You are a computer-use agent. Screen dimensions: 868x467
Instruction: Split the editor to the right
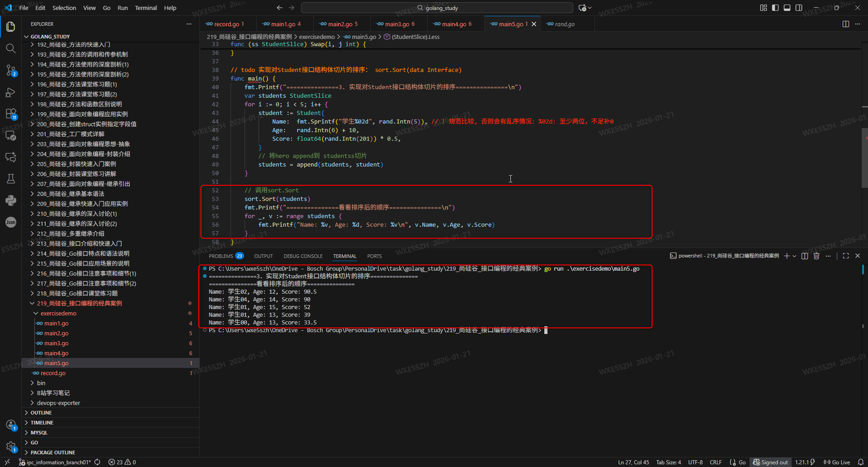(x=846, y=24)
